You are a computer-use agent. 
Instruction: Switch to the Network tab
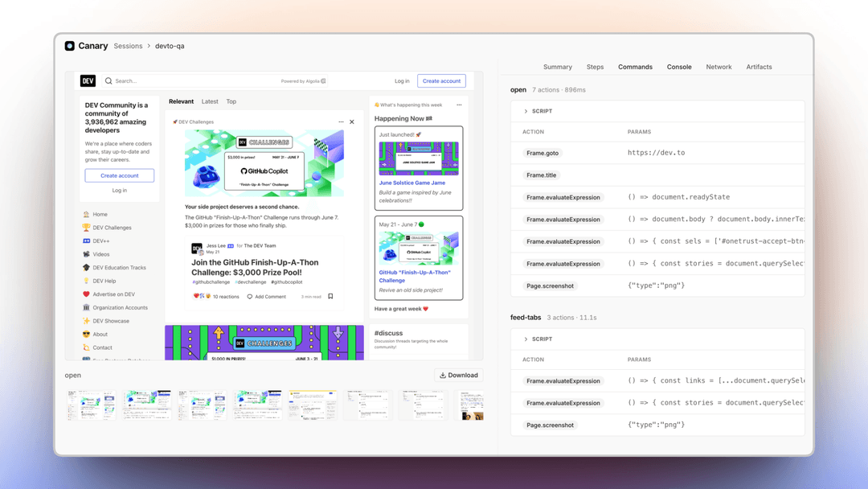[x=719, y=67]
